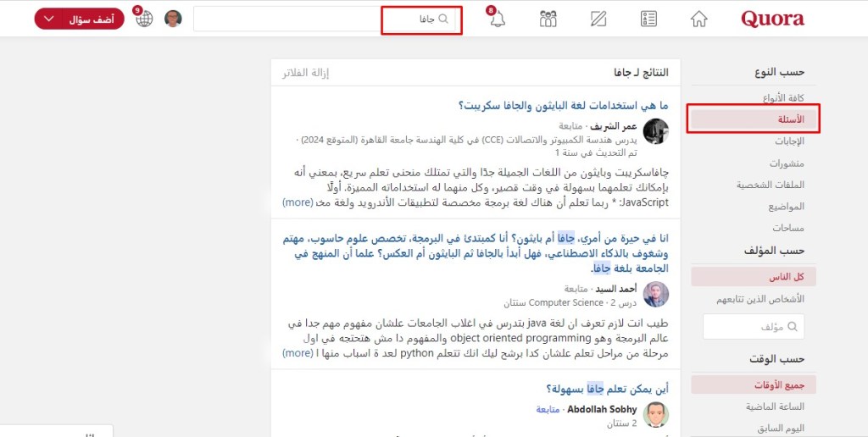Image resolution: width=868 pixels, height=437 pixels.
Task: Select the الإجابات type filter
Action: coord(789,141)
